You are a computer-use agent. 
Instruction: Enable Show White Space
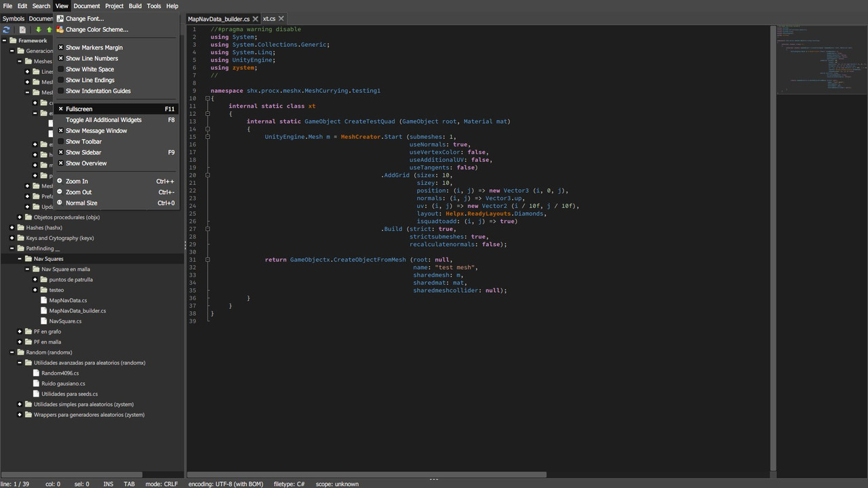coord(60,69)
